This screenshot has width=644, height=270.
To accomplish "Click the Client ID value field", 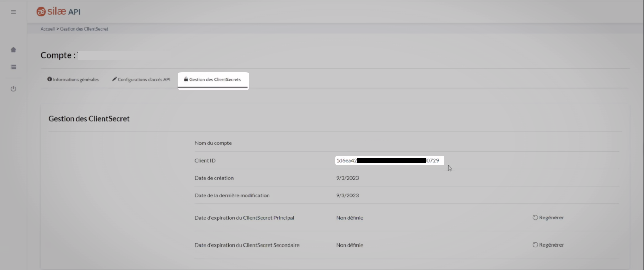I will click(x=389, y=160).
